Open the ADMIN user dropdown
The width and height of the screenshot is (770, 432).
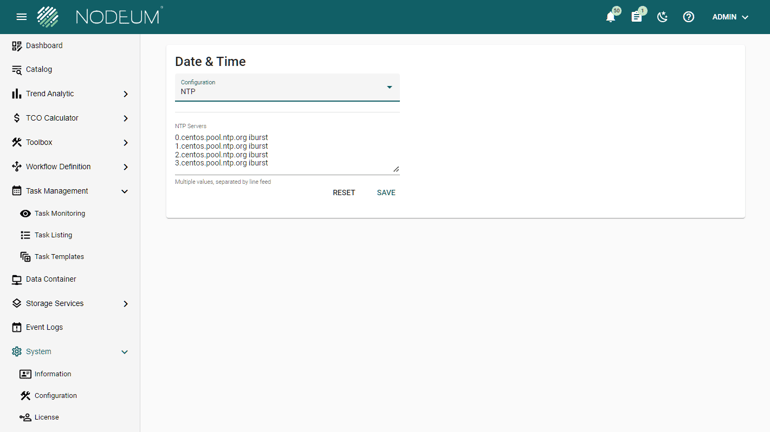pos(730,17)
